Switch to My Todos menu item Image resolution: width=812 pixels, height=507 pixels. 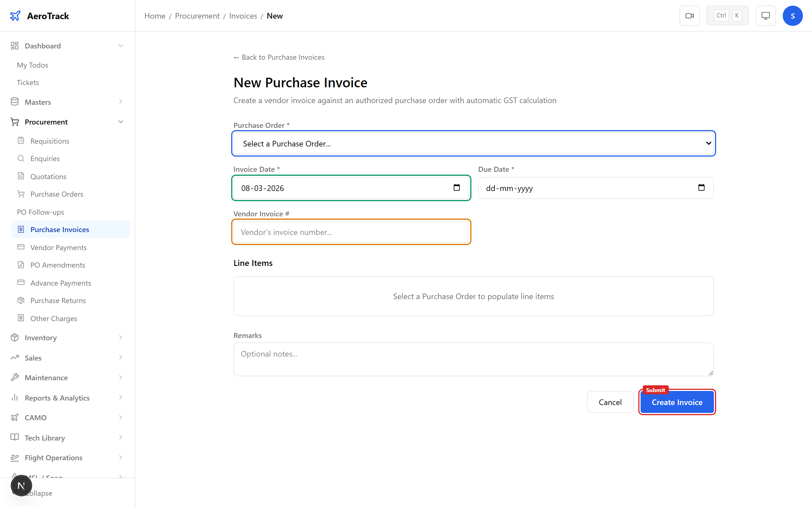point(32,65)
